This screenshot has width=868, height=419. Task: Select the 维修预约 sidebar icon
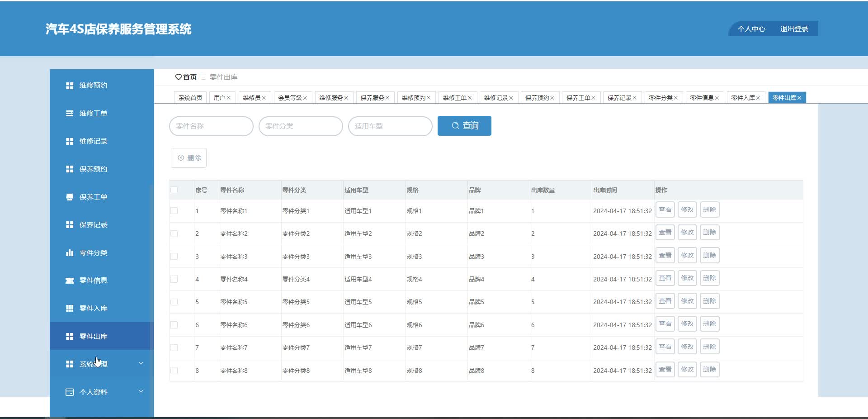(x=70, y=85)
